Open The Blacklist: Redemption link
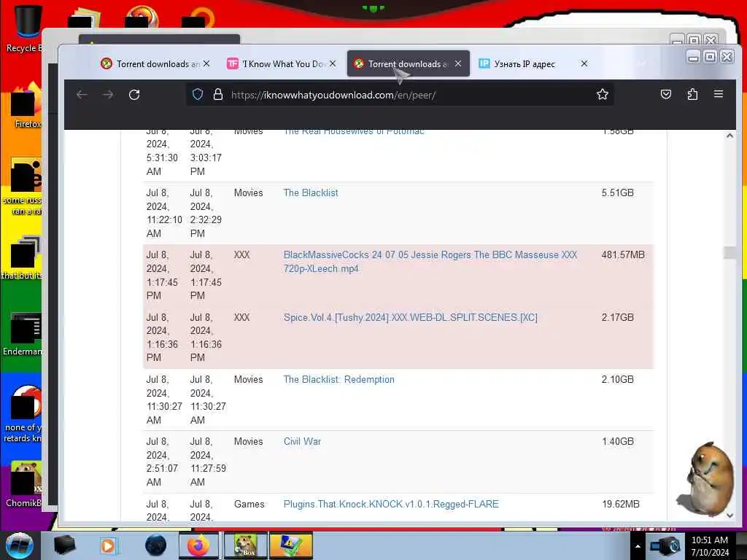This screenshot has width=747, height=560. click(338, 379)
